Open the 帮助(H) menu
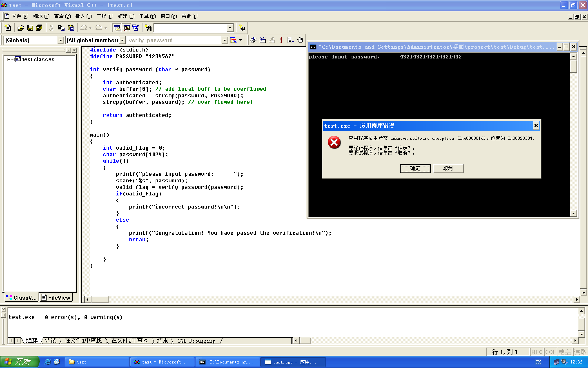588x368 pixels. (x=190, y=16)
